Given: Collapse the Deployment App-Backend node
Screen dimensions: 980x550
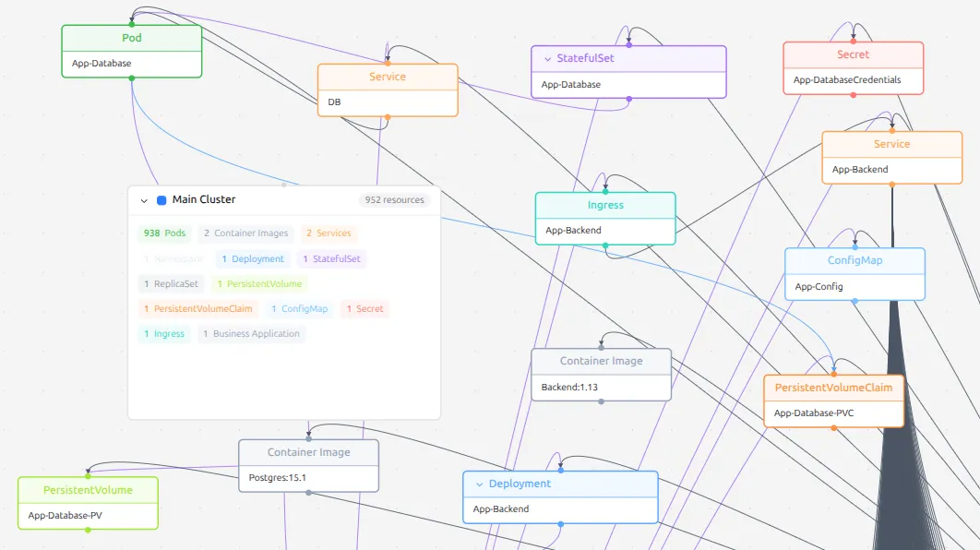Looking at the screenshot, I should [x=479, y=484].
